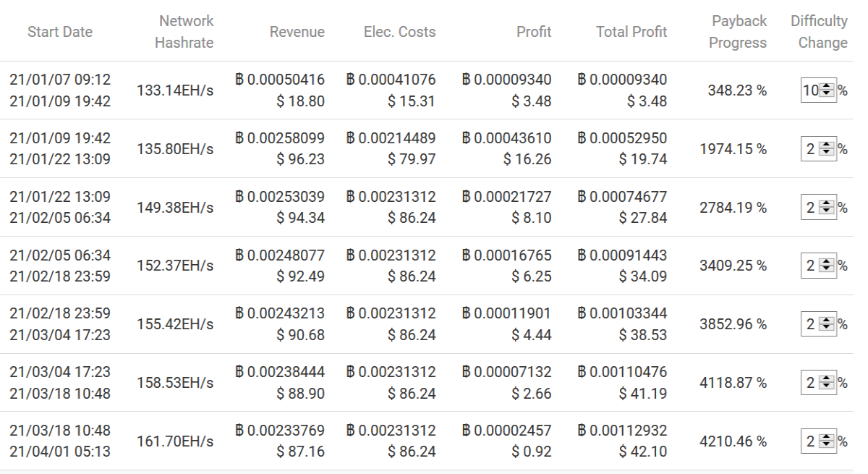Viewport: 868px width, 474px height.
Task: Click electricity cost $ 79.97
Action: [412, 160]
